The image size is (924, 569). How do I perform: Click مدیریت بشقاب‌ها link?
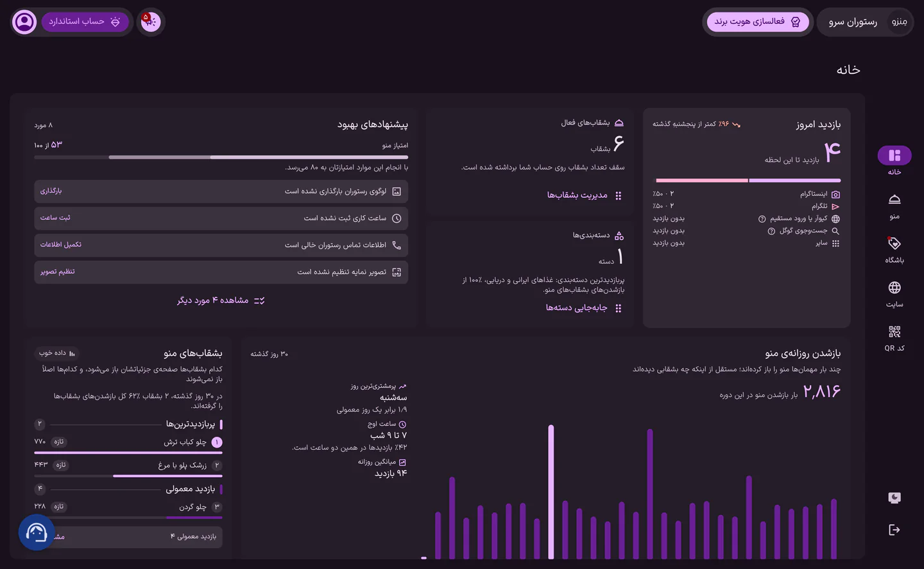point(584,195)
